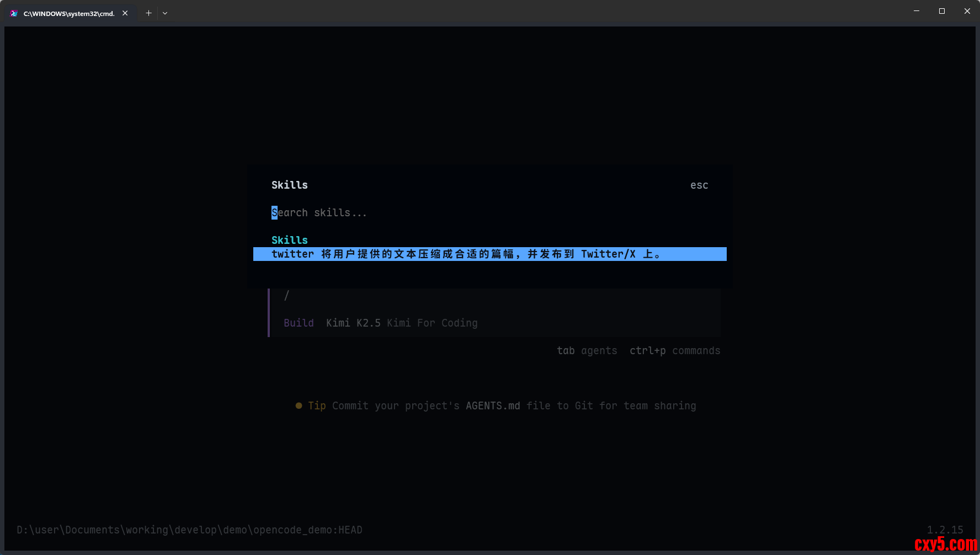The height and width of the screenshot is (555, 980).
Task: Click the Build agent label
Action: pos(299,323)
